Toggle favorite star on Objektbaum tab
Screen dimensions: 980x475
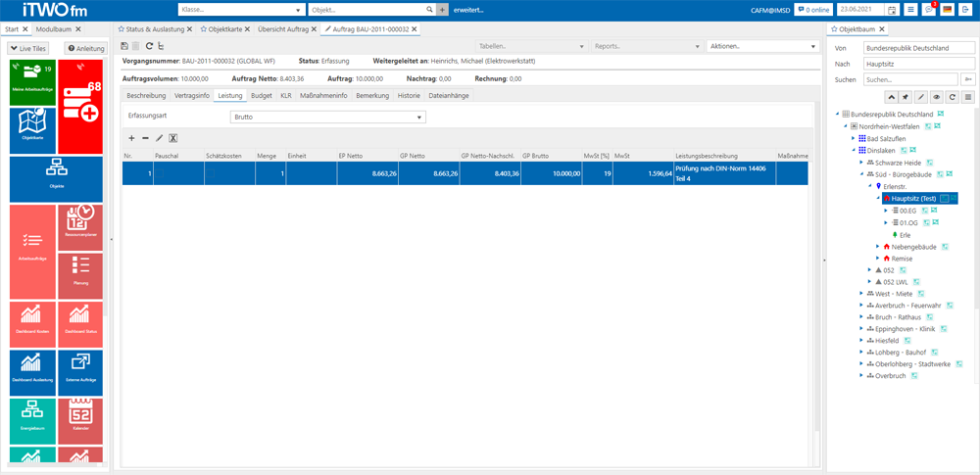pos(834,29)
